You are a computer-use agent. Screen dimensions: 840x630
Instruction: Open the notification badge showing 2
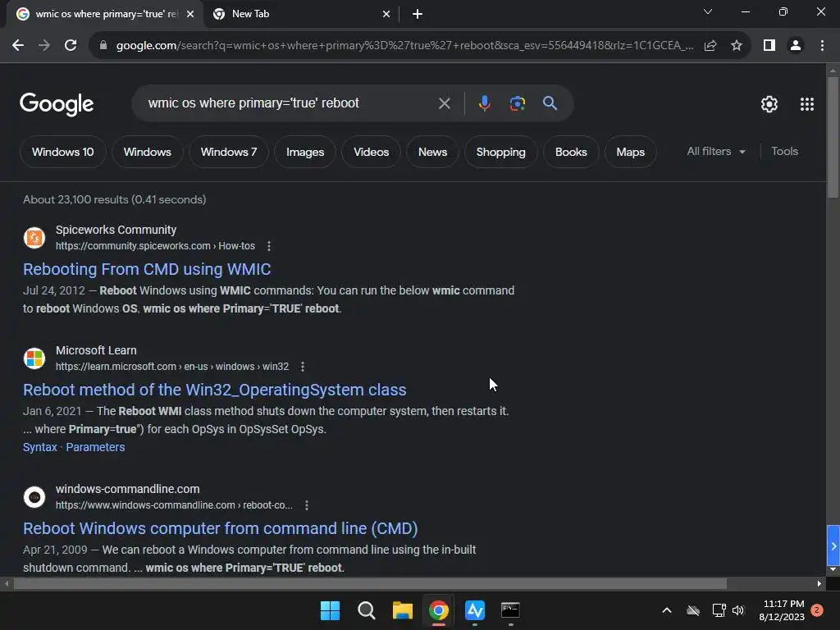click(817, 610)
